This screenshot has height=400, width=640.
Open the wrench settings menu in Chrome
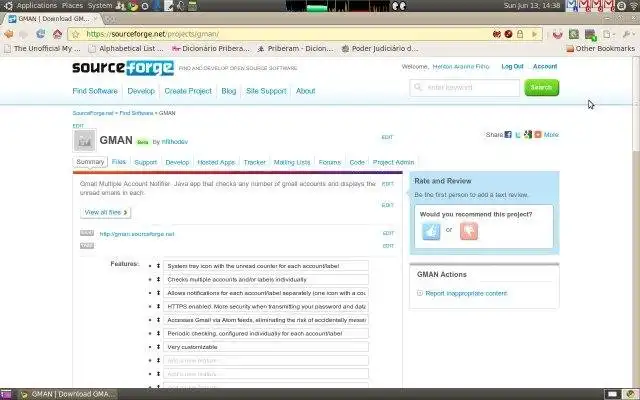pyautogui.click(x=628, y=34)
